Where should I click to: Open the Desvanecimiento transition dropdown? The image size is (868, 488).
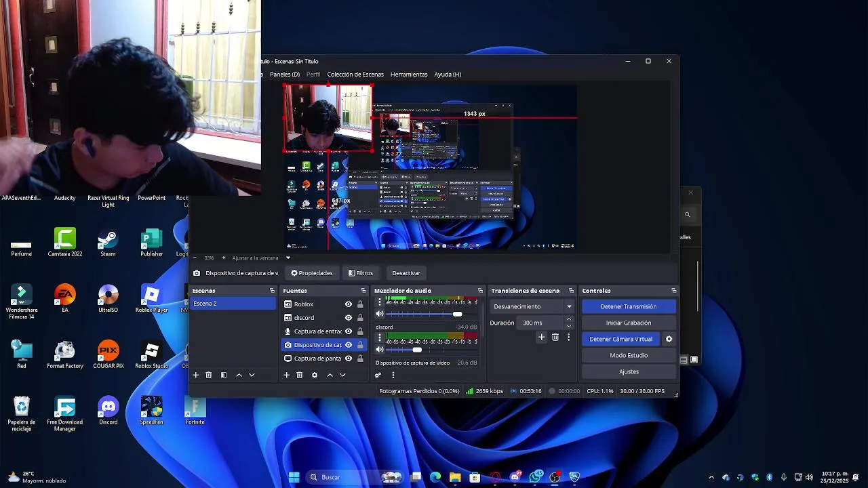(532, 306)
